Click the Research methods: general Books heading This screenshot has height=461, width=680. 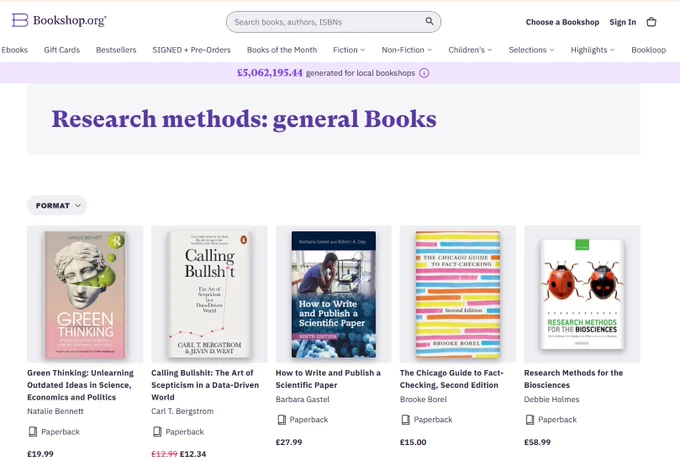(244, 119)
